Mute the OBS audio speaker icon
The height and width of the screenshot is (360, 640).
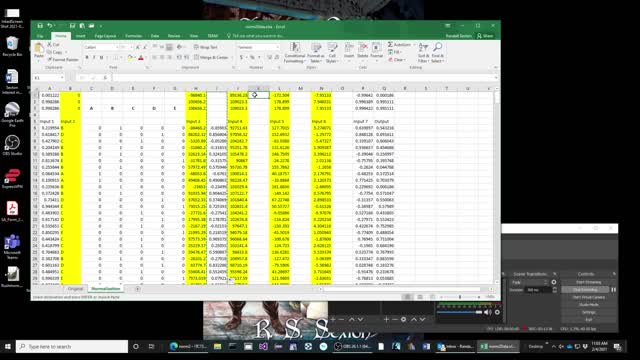[487, 312]
